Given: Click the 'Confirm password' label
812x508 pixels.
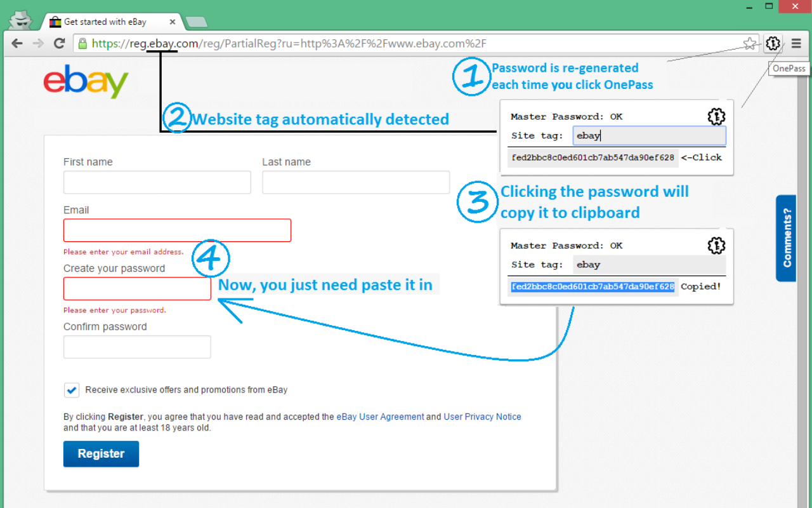Looking at the screenshot, I should click(105, 327).
